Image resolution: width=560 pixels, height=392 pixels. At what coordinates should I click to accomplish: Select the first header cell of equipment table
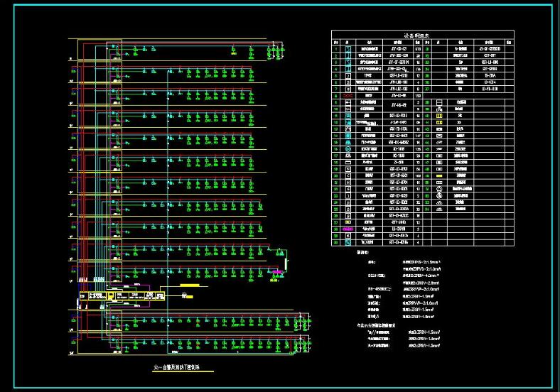click(x=336, y=42)
